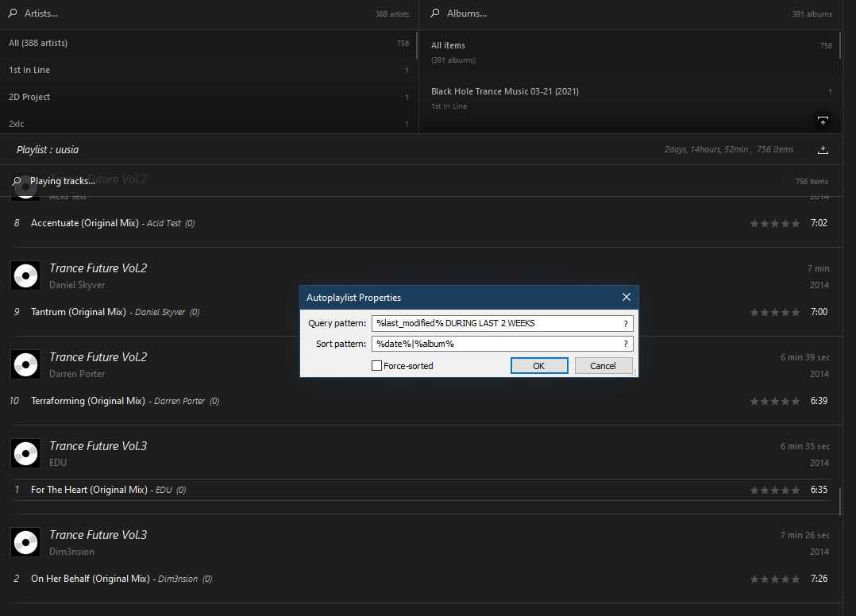856x616 pixels.
Task: Click the scroll-to-top arrow icon in Albums panel
Action: coord(823,121)
